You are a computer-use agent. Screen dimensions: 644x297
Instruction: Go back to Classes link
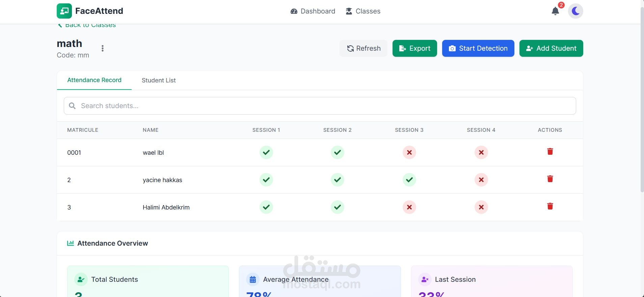point(87,25)
